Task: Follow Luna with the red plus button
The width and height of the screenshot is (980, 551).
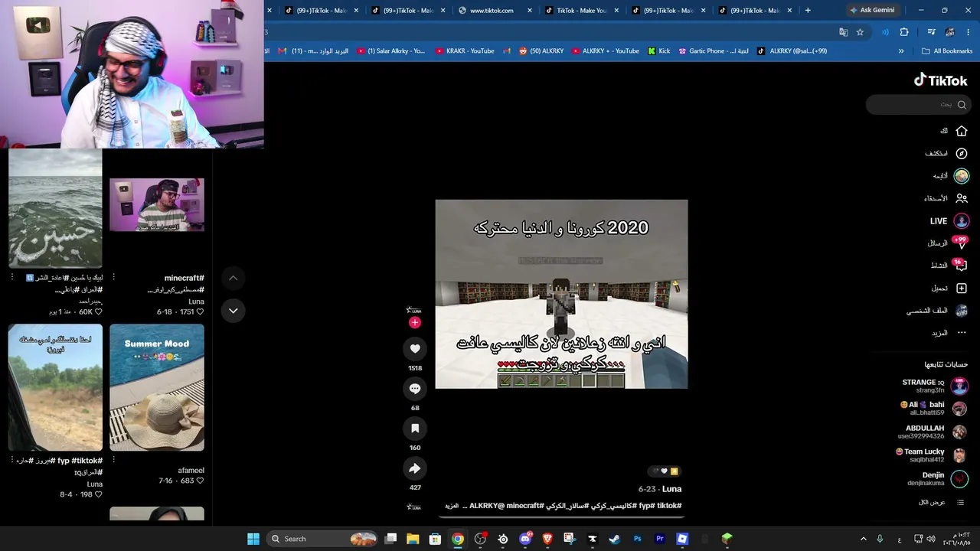Action: click(x=415, y=323)
